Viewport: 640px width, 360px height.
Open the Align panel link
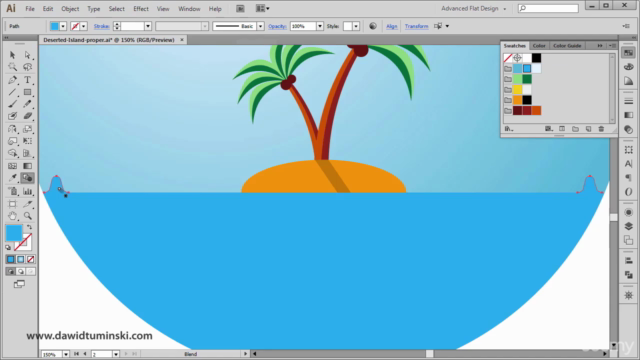pos(391,26)
